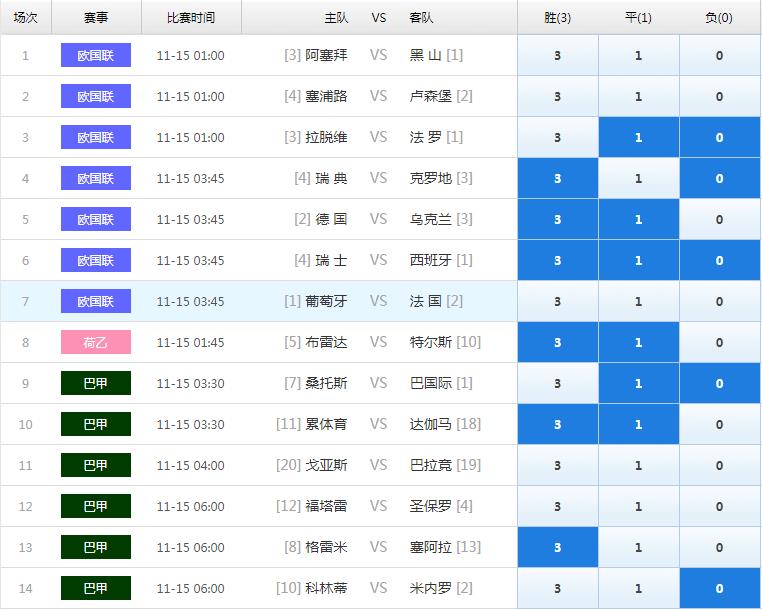
Task: Select win (3) for match 11 戈亚斯 vs 巴拉竞
Action: point(558,465)
